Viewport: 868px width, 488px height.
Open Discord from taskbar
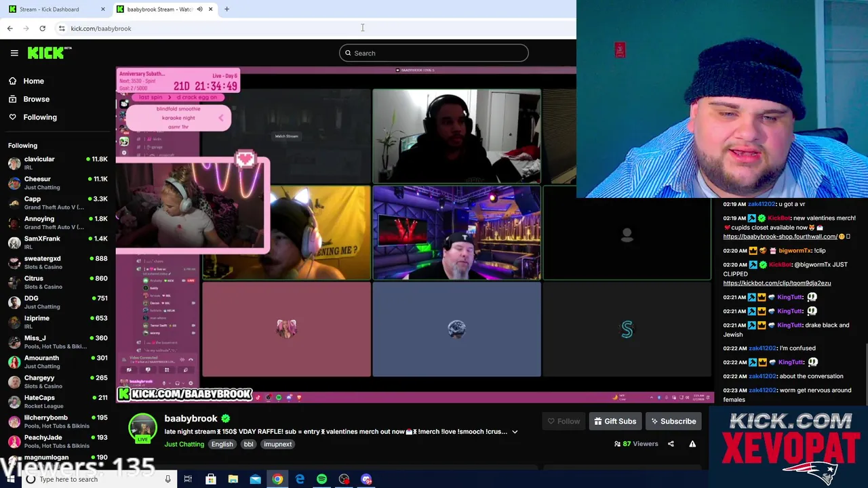(367, 479)
